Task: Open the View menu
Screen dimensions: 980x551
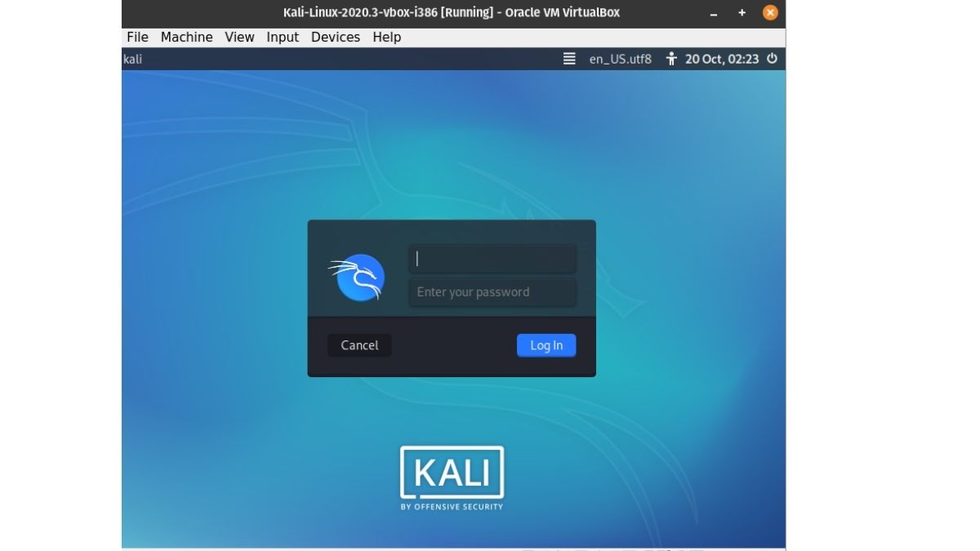Action: pos(238,37)
